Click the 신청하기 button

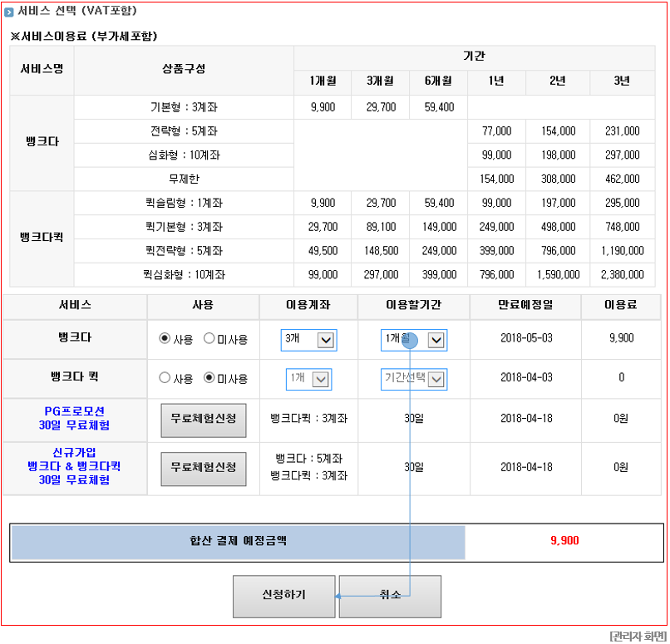[x=283, y=596]
